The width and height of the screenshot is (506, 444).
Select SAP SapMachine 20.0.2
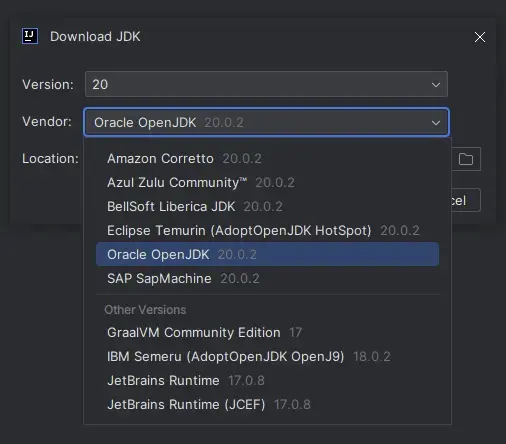[267, 278]
